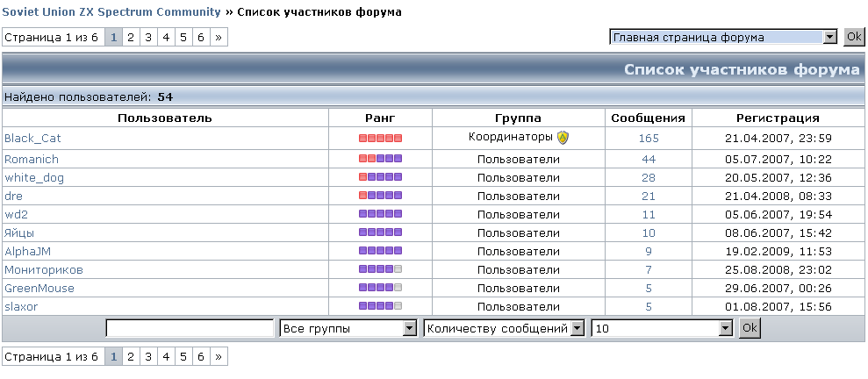This screenshot has width=868, height=379.
Task: Click the rank bar icon for slaxor
Action: [380, 306]
